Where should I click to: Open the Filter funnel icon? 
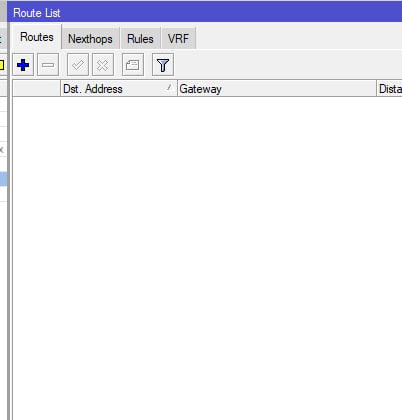pos(163,65)
